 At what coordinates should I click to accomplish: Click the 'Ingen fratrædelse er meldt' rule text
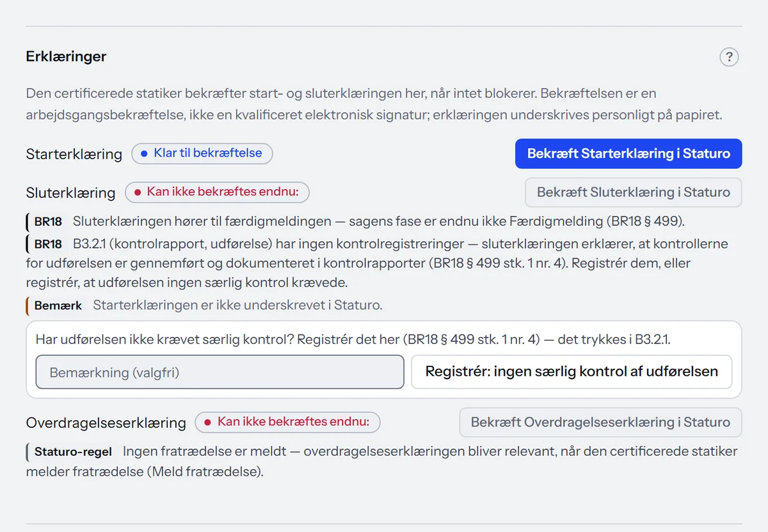(381, 462)
